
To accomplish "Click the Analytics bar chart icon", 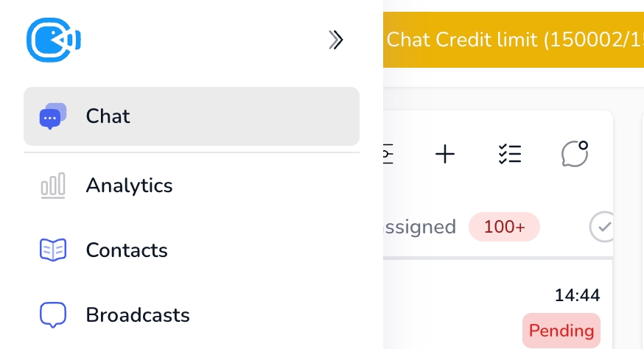I will [52, 186].
